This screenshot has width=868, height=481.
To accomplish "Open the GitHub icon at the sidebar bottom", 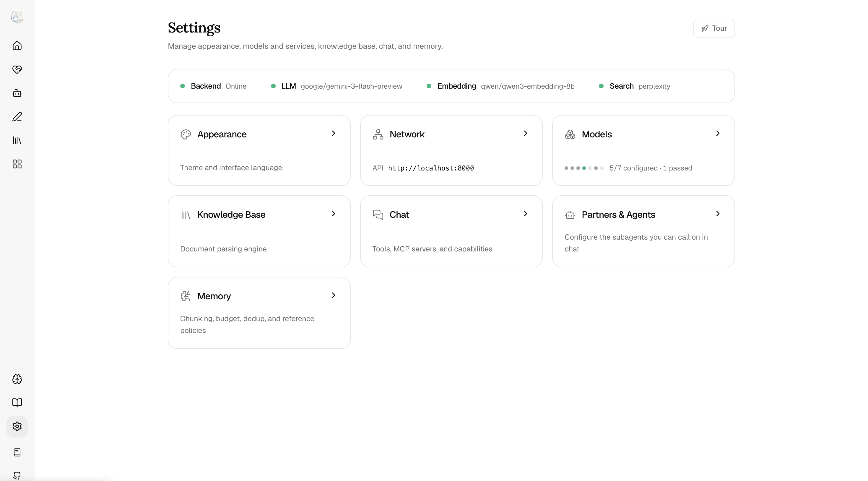I will click(x=17, y=476).
